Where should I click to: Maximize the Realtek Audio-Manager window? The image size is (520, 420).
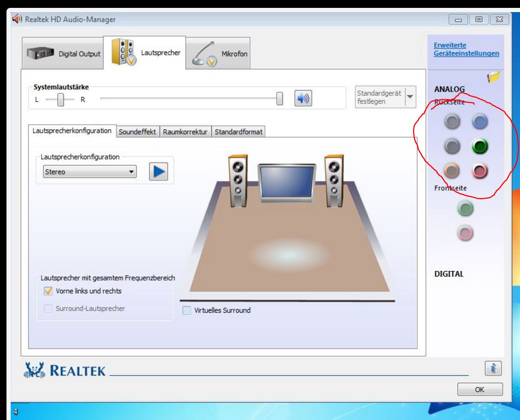coord(479,19)
